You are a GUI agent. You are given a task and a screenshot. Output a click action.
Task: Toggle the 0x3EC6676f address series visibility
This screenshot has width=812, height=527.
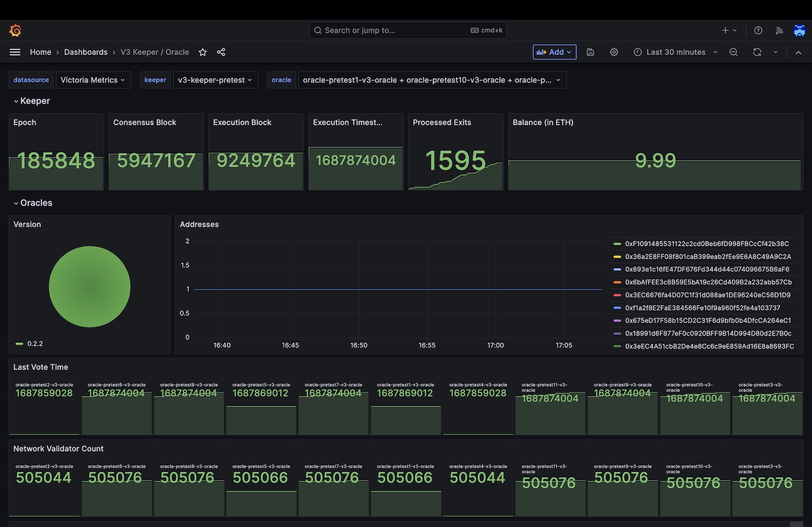(x=708, y=295)
